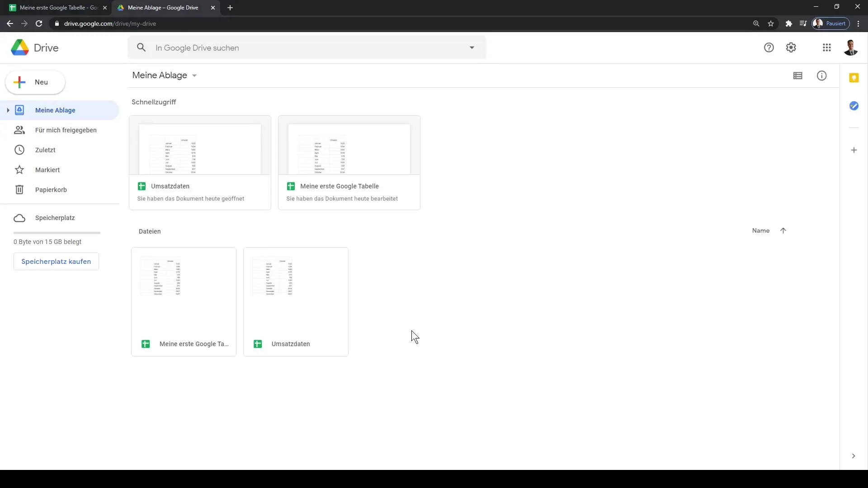This screenshot has height=488, width=868.
Task: Open a new browser tab
Action: point(230,8)
